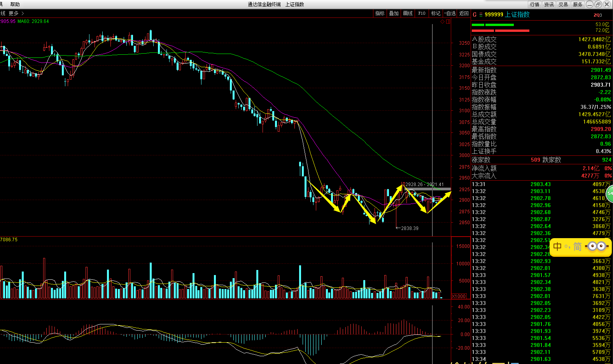Select the 13:31 tick row 2903.43

(x=541, y=184)
